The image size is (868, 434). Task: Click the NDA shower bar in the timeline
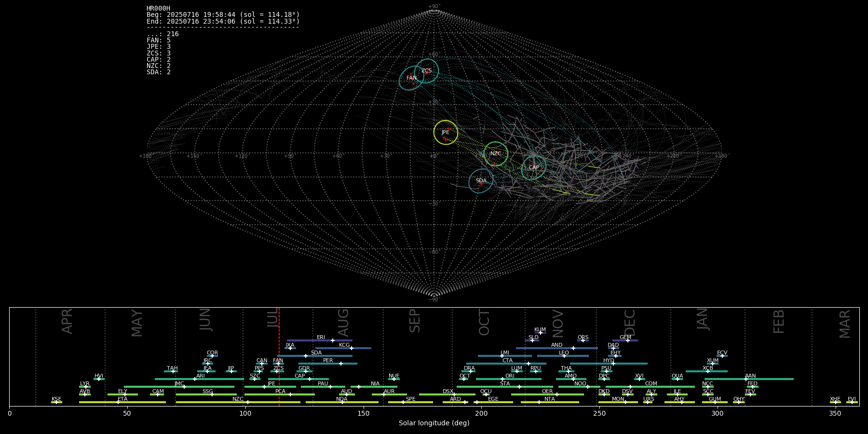pyautogui.click(x=342, y=402)
